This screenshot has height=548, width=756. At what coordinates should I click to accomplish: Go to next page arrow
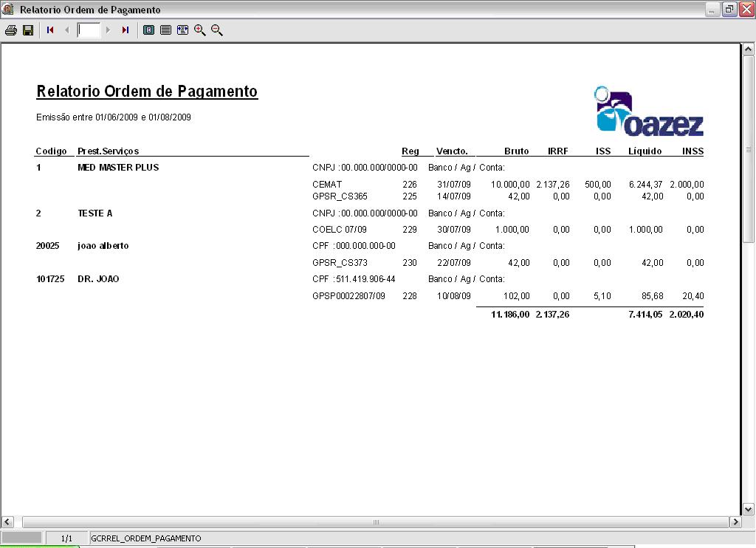[108, 30]
